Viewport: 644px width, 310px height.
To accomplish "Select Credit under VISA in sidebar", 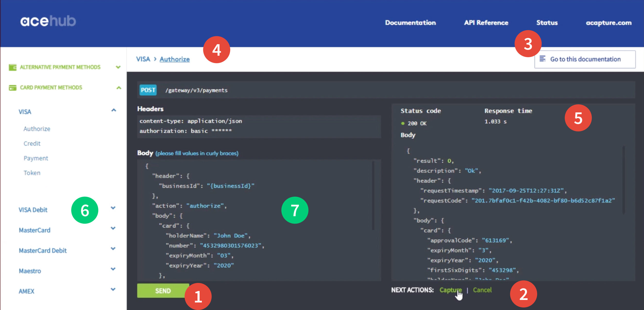I will 32,144.
